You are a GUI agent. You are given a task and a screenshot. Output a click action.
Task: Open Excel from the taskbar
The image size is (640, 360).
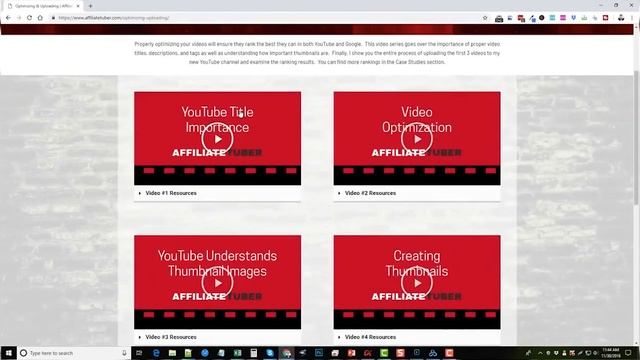[x=237, y=353]
